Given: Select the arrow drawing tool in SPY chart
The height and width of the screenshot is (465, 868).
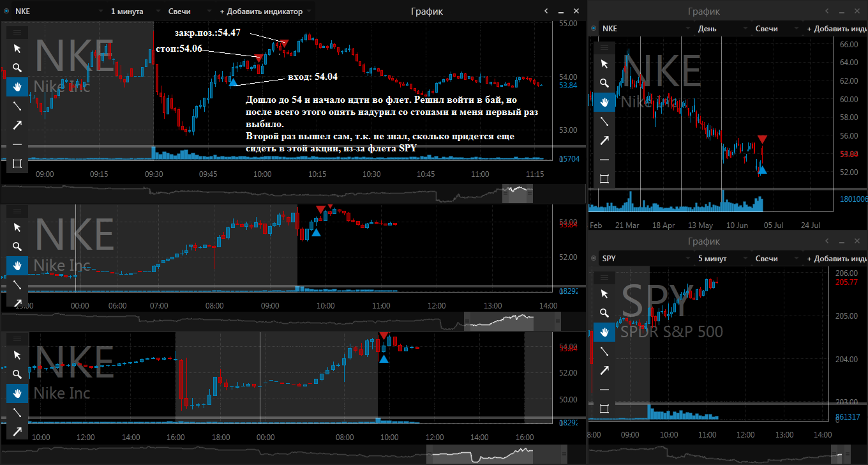Looking at the screenshot, I should (604, 370).
